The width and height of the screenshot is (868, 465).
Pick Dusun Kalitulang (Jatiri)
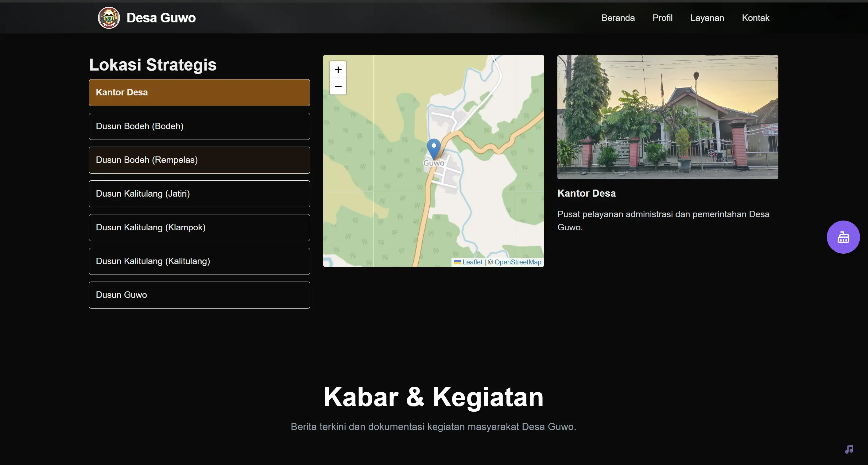pyautogui.click(x=200, y=194)
